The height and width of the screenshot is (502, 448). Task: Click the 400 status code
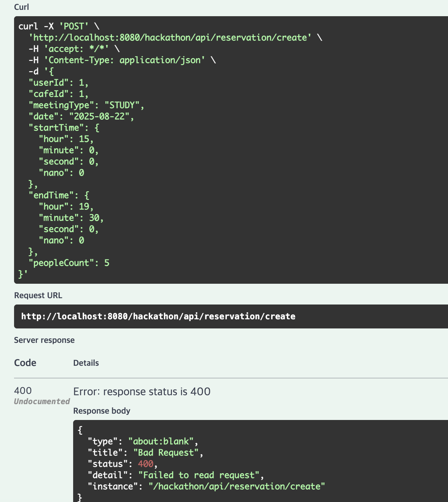(x=23, y=391)
